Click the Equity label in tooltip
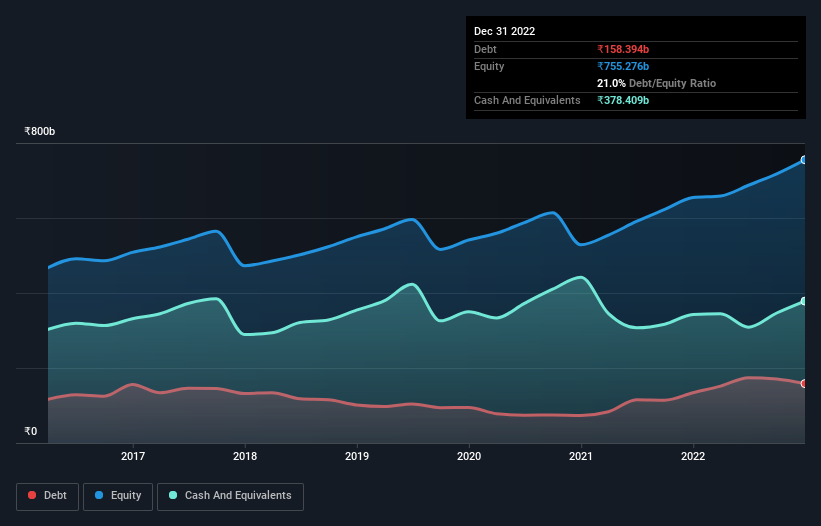Viewport: 821px width, 526px height. (x=489, y=66)
